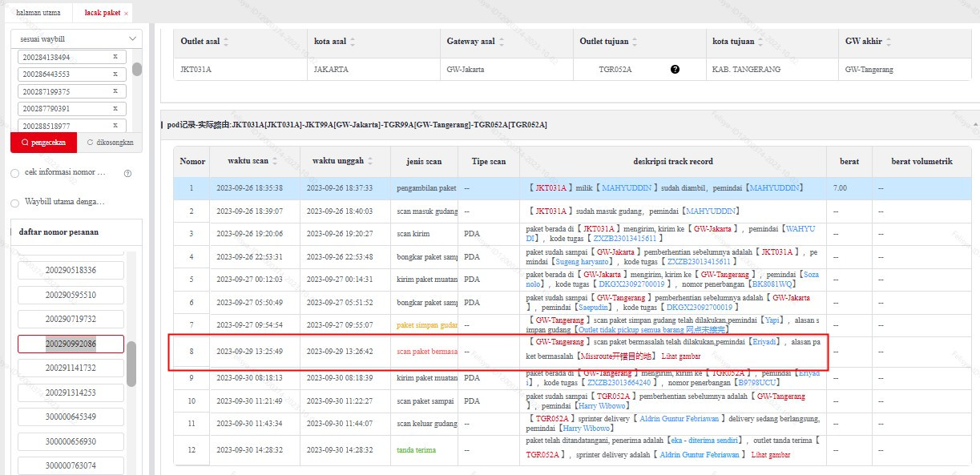
Task: Click origin outlet cell JKT031A
Action: tap(196, 70)
